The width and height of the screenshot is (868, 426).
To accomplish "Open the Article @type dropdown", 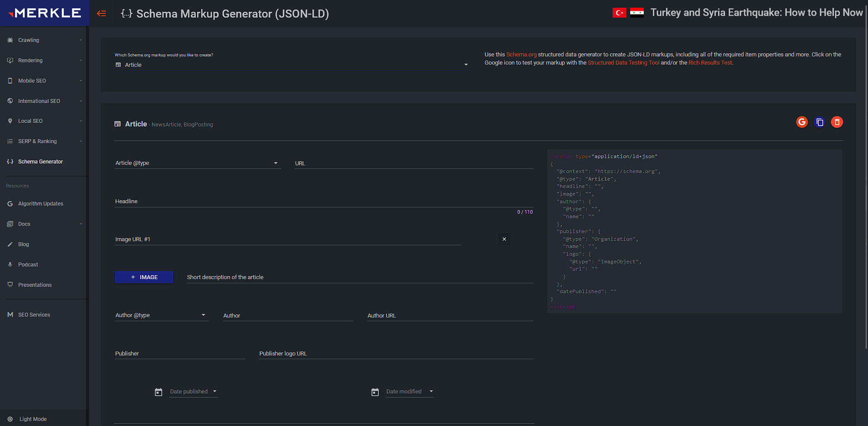I will coord(198,163).
